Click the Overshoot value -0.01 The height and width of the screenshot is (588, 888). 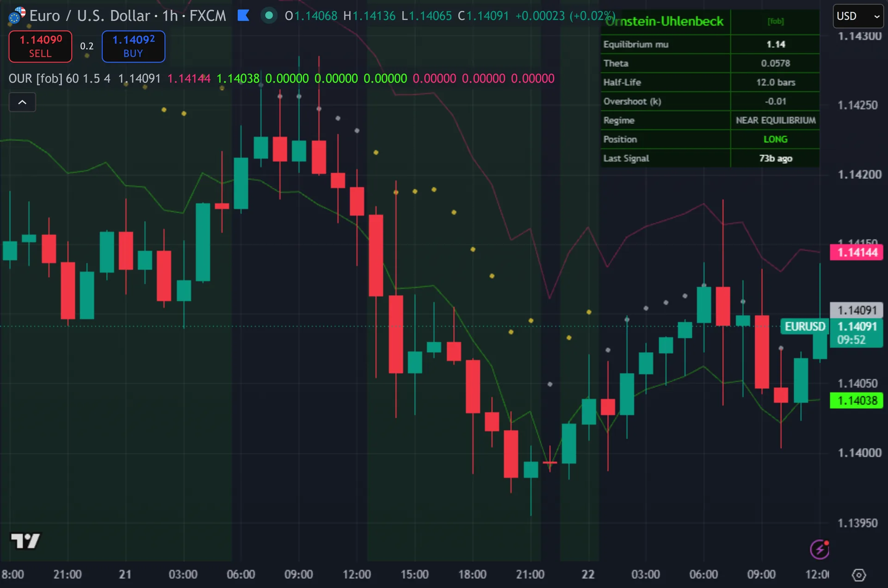776,101
